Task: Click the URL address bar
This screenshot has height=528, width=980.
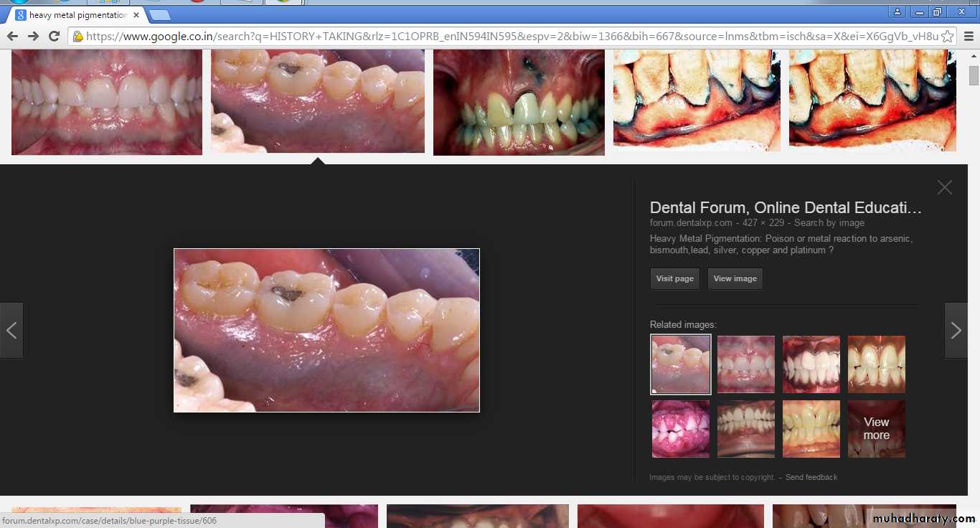Action: point(502,36)
